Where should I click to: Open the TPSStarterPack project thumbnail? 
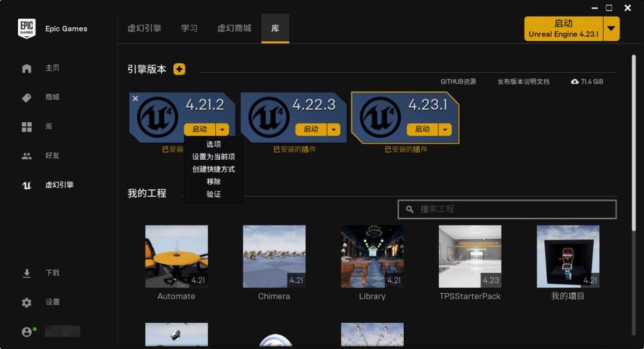point(470,256)
